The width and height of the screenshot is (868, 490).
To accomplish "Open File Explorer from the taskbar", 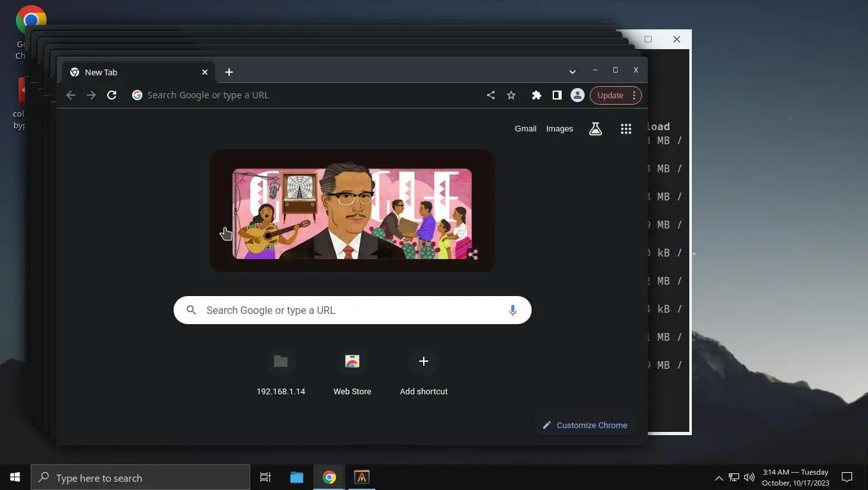I will [x=297, y=477].
